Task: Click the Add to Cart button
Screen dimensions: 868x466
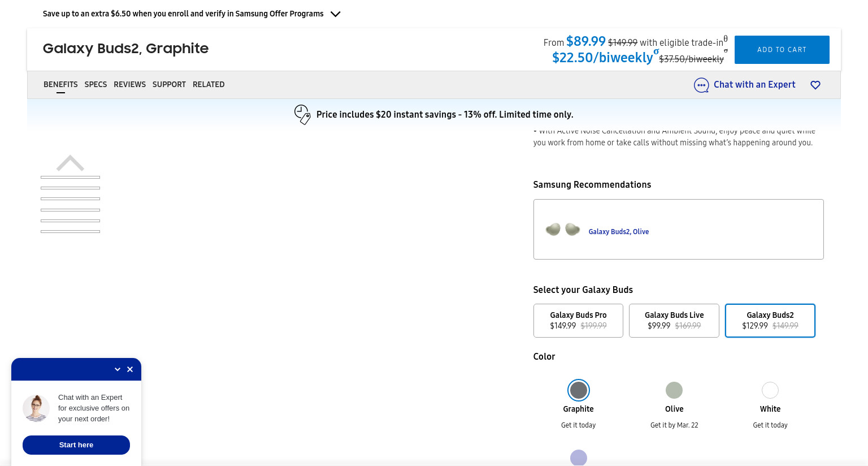Action: 782,50
